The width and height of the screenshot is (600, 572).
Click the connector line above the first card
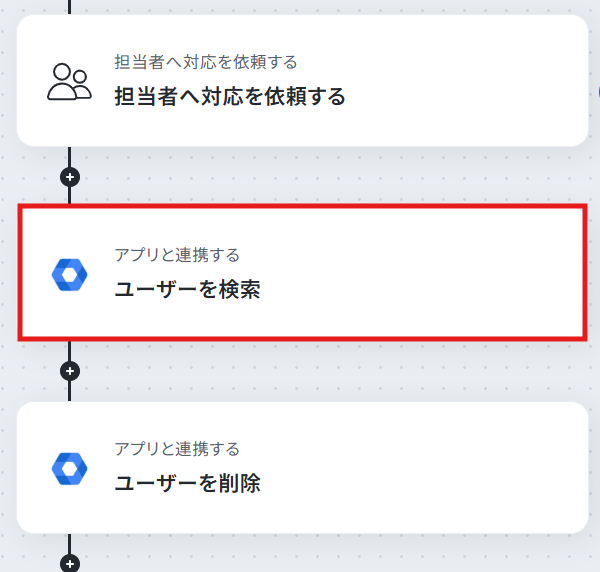70,6
